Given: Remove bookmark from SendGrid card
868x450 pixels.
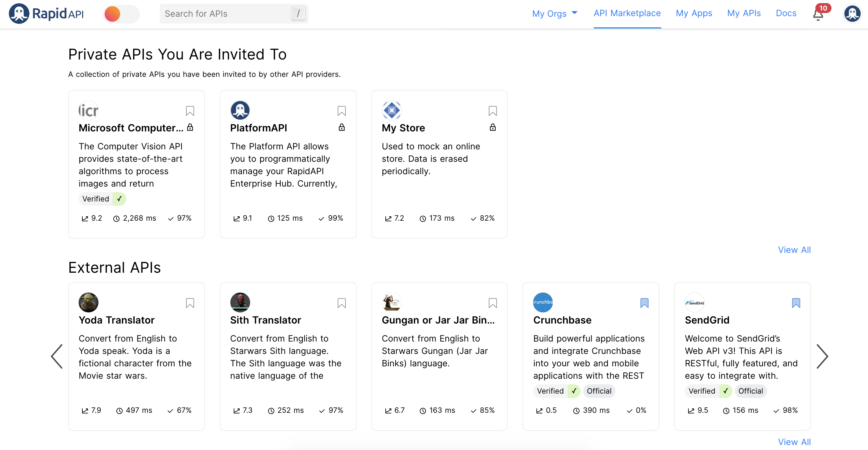Looking at the screenshot, I should (x=796, y=303).
